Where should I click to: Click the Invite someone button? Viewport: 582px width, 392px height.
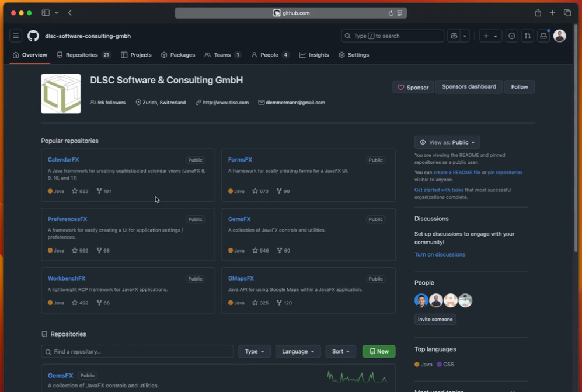coord(435,319)
